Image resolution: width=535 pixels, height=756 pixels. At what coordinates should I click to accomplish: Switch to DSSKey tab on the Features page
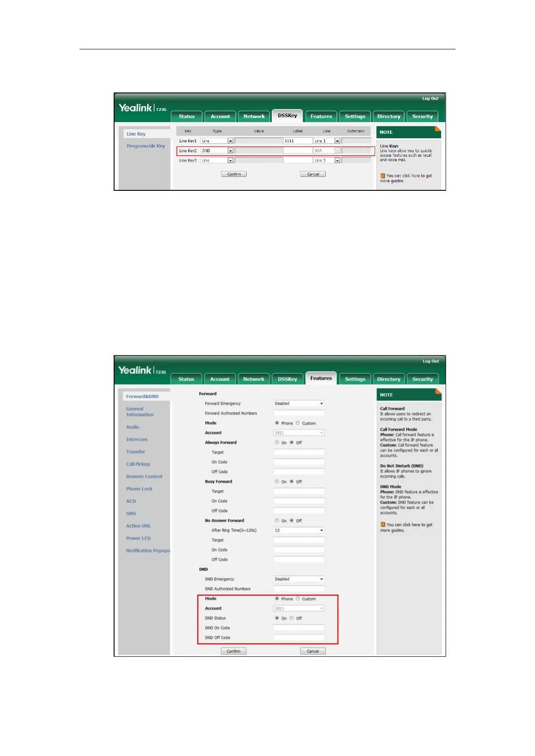(287, 379)
